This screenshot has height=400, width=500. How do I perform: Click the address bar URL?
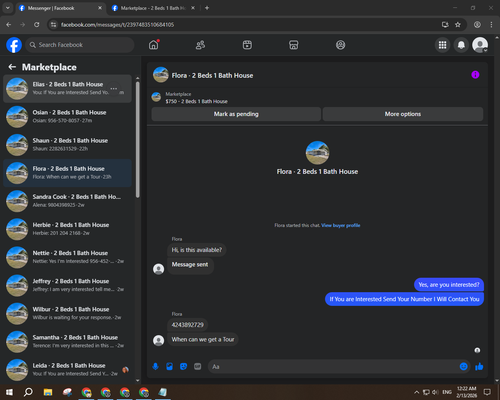point(117,25)
